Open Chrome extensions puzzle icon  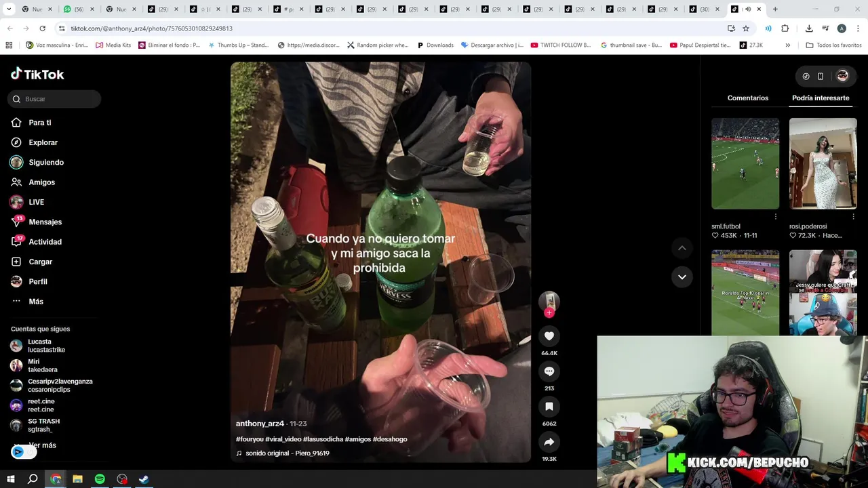(x=785, y=28)
